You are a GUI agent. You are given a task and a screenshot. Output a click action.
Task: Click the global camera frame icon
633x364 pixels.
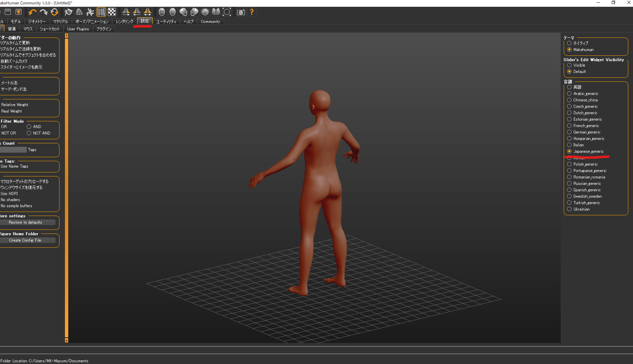point(227,13)
